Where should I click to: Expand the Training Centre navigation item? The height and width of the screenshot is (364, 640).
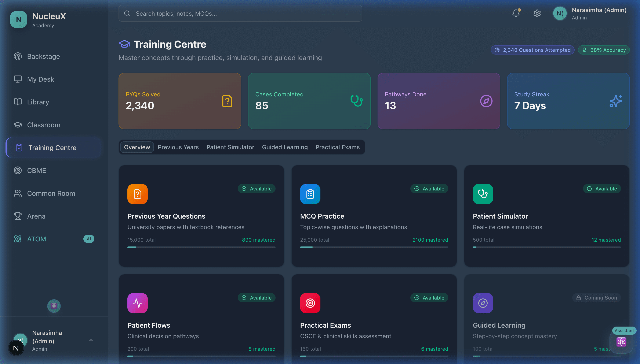click(x=52, y=148)
